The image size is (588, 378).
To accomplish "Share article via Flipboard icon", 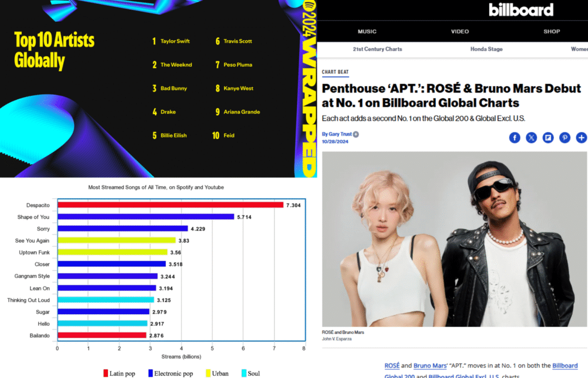I will click(548, 138).
